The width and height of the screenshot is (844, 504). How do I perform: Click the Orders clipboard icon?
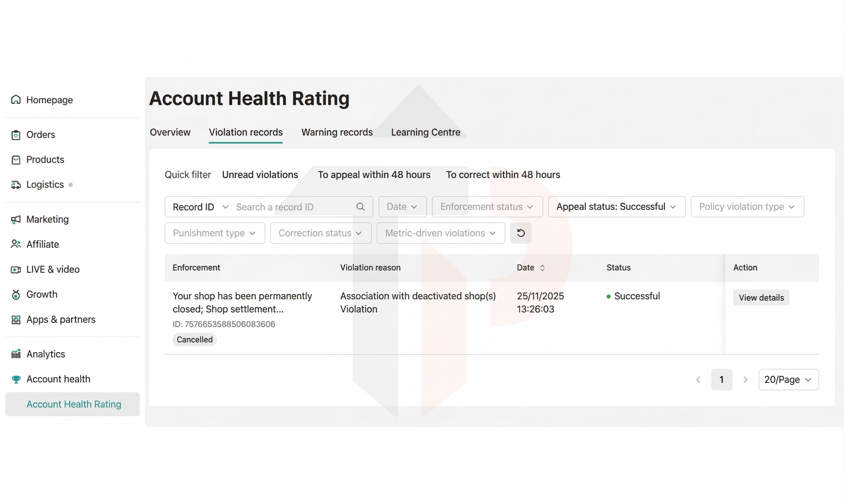pyautogui.click(x=16, y=135)
